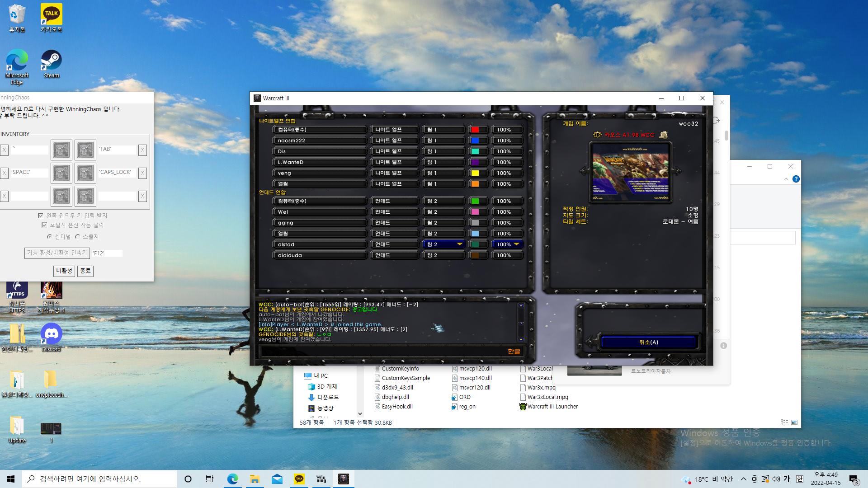Select 동영상 in the Explorer tree
Screen dimensions: 868x488
coord(321,408)
